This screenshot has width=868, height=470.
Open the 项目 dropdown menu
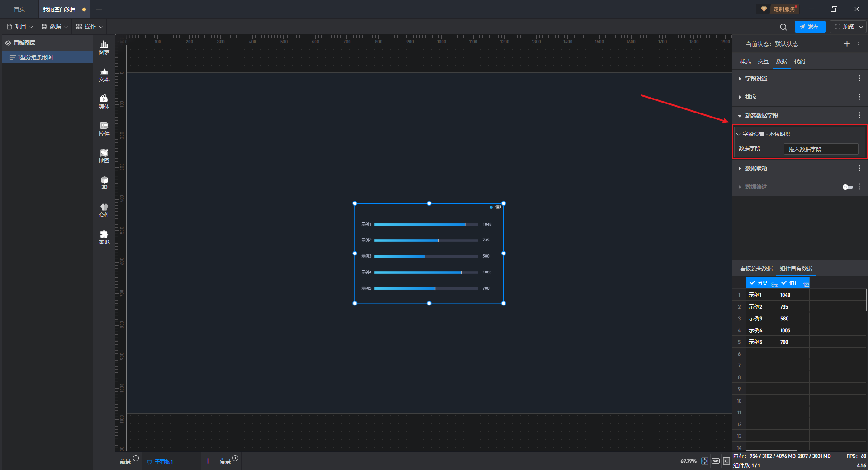(x=20, y=27)
